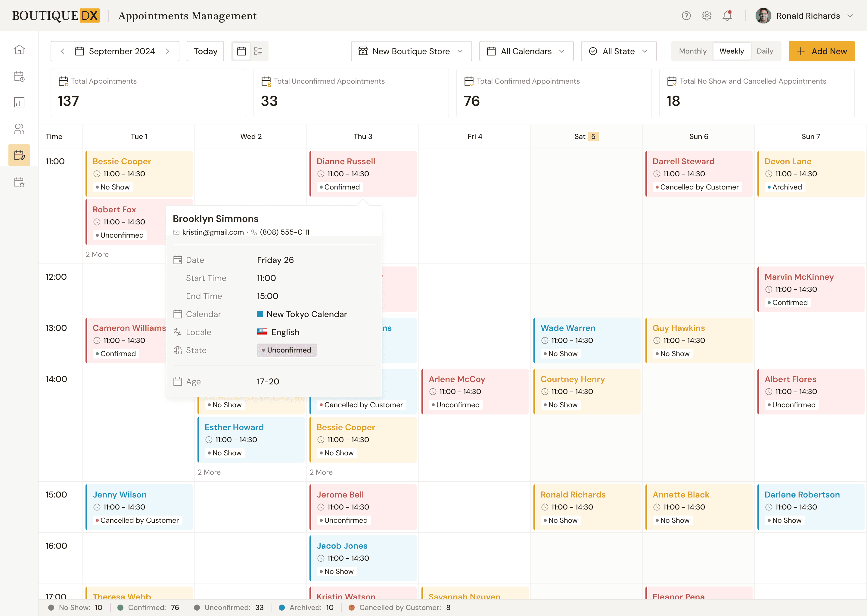Open the settings gear icon
This screenshot has height=616, width=867.
pos(707,16)
